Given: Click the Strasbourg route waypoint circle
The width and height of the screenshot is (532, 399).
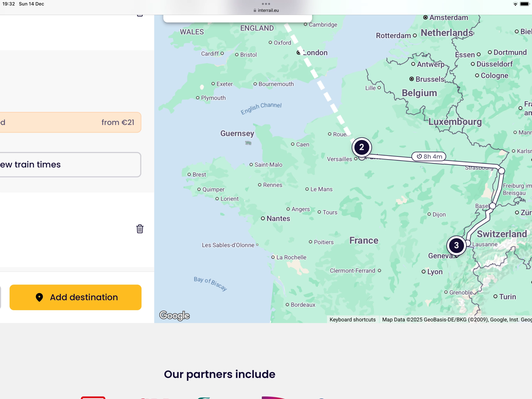Looking at the screenshot, I should [x=501, y=171].
